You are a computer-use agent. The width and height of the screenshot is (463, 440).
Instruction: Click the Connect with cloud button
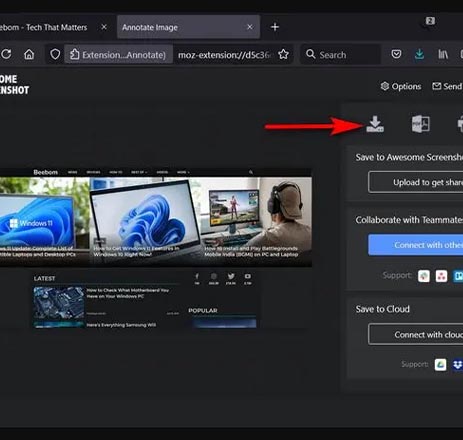[x=416, y=334]
